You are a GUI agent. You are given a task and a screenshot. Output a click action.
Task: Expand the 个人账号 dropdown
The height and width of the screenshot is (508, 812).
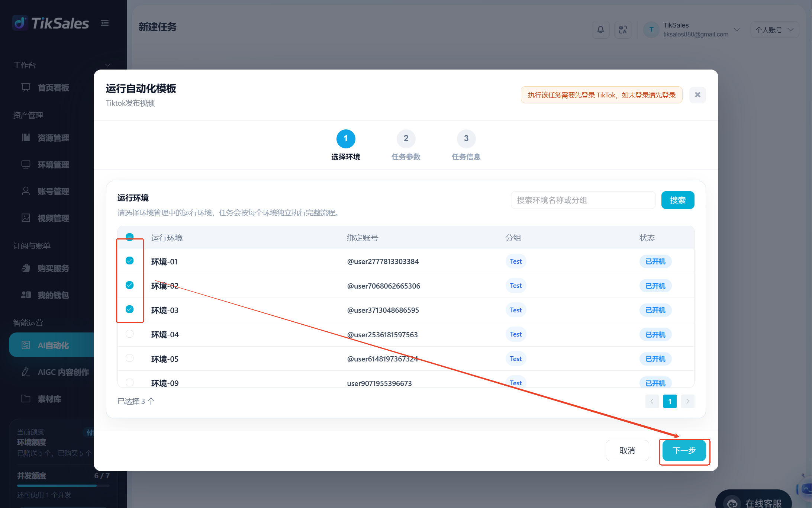point(774,30)
